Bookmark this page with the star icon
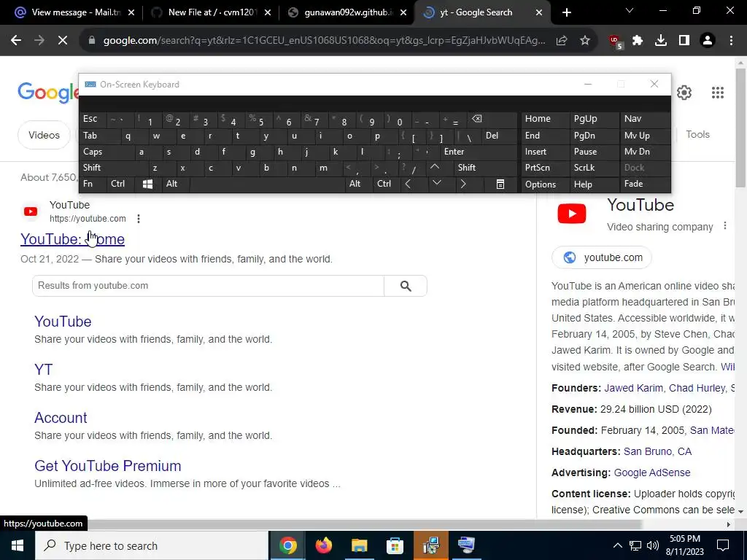The height and width of the screenshot is (560, 747). [x=585, y=41]
